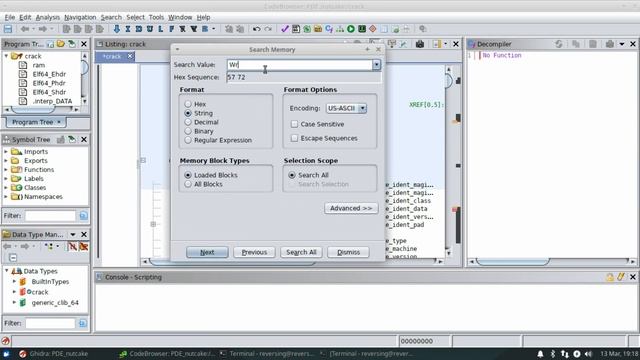The width and height of the screenshot is (640, 360).
Task: Enable the Escape Sequences checkbox
Action: [294, 138]
